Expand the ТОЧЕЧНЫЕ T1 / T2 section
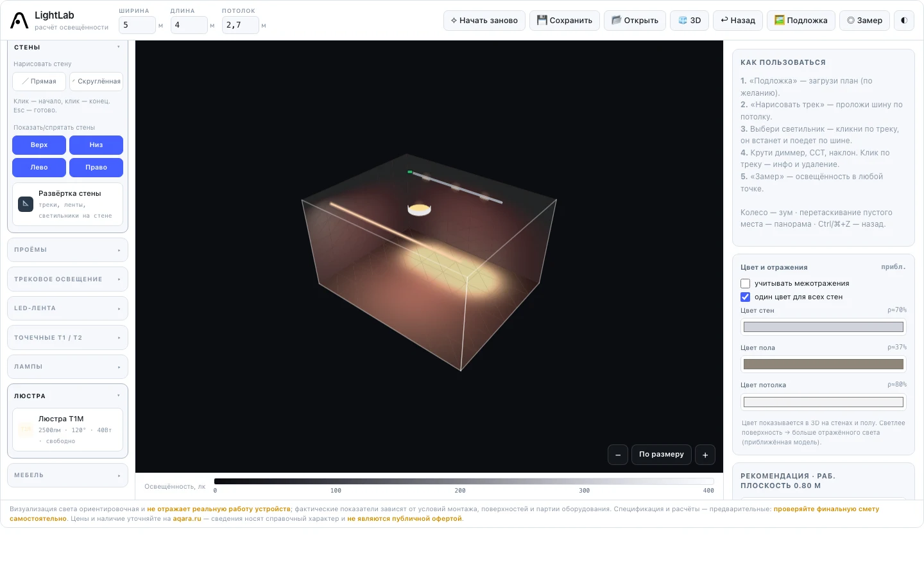924x578 pixels. (x=67, y=338)
